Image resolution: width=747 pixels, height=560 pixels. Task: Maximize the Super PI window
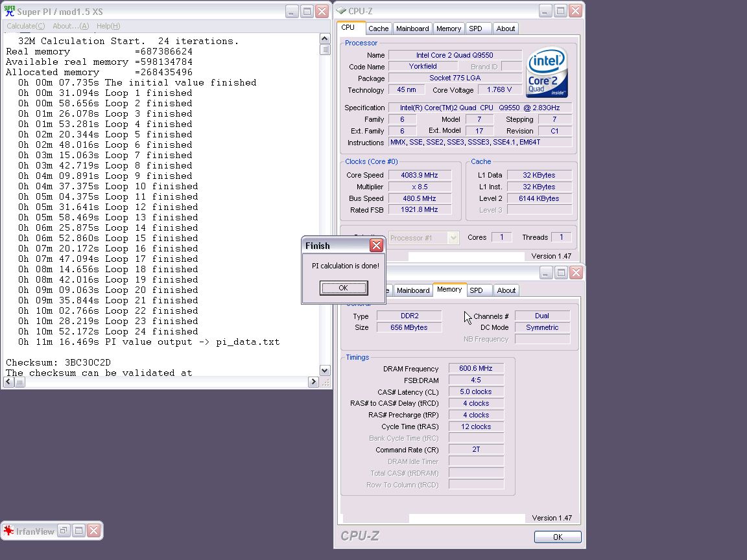coord(307,12)
